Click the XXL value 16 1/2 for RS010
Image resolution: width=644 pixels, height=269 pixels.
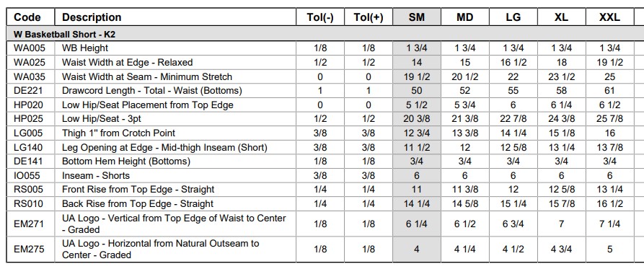click(609, 203)
